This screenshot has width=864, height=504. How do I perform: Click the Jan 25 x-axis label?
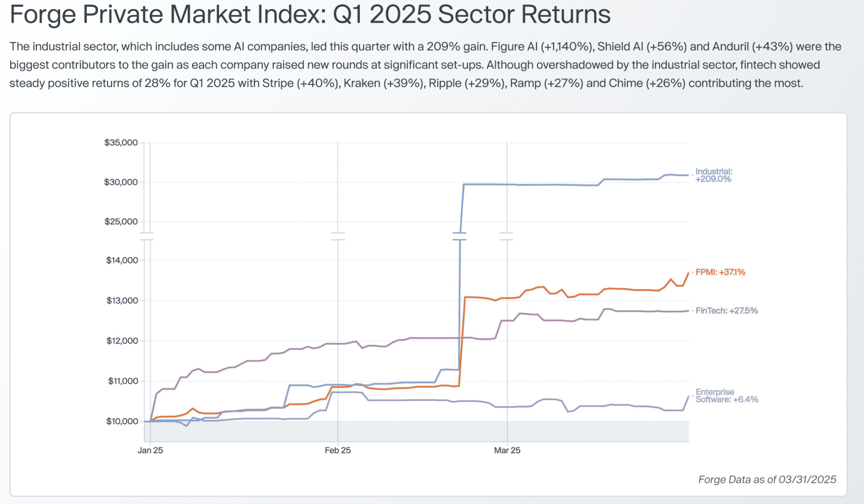[x=150, y=450]
